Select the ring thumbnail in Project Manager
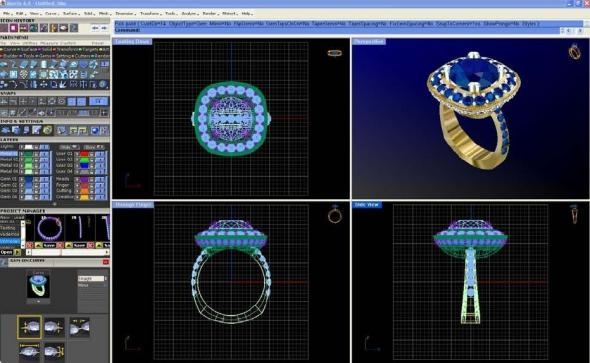This screenshot has height=363, width=590. (x=49, y=228)
